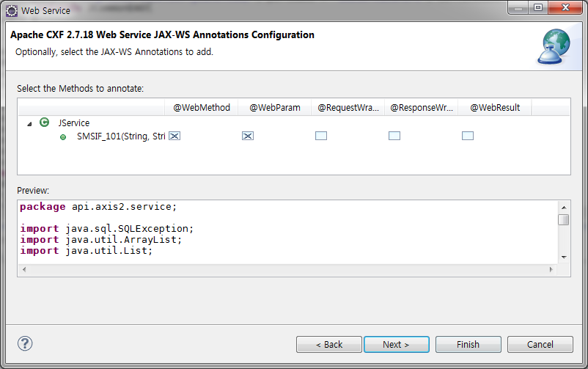Enable @ResponseWrapper for SMSIF_101
The width and height of the screenshot is (588, 369).
point(394,136)
